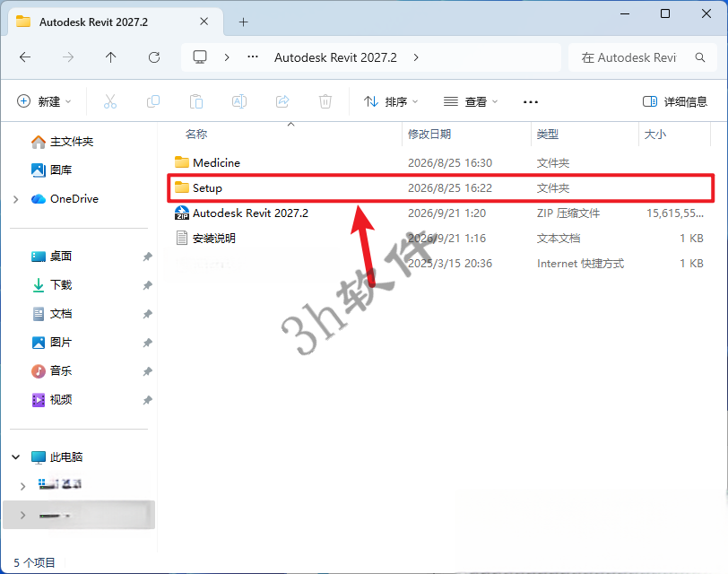728x574 pixels.
Task: Select the Autodesk Revit 2027.2 ZIP file
Action: point(440,213)
